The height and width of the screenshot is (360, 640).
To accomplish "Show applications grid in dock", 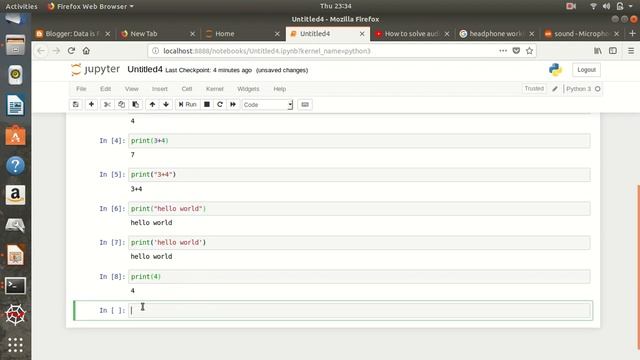I will coord(16,345).
